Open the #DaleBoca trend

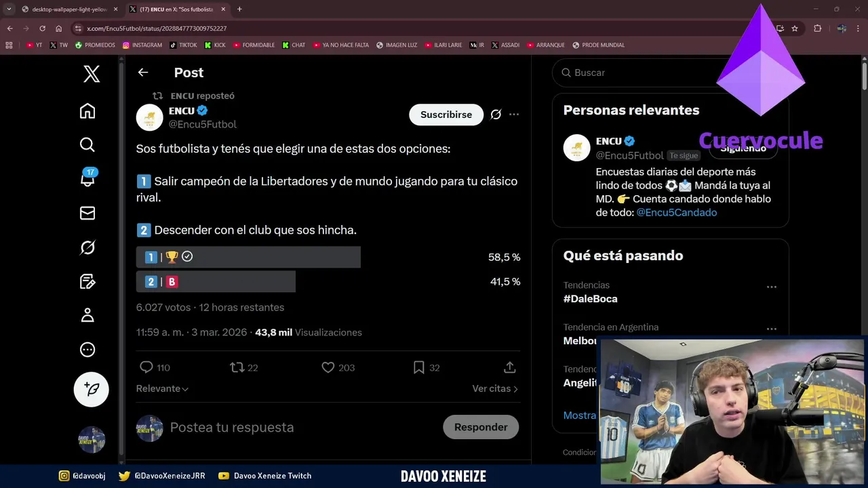pyautogui.click(x=590, y=298)
